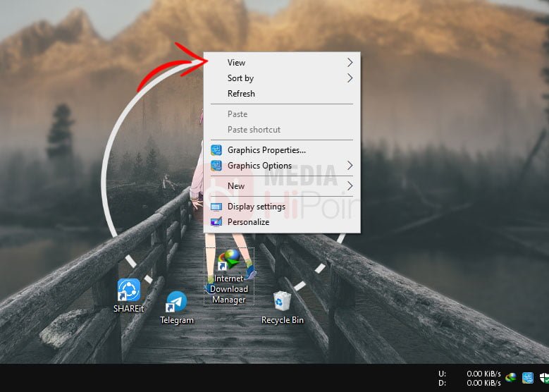Expand the arrow next to Graphics Options
Screen dimensions: 549x392
point(350,166)
